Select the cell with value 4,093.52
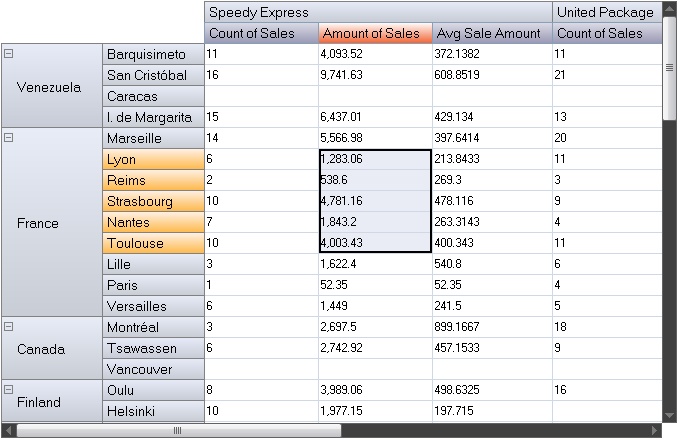680x441 pixels. click(375, 54)
